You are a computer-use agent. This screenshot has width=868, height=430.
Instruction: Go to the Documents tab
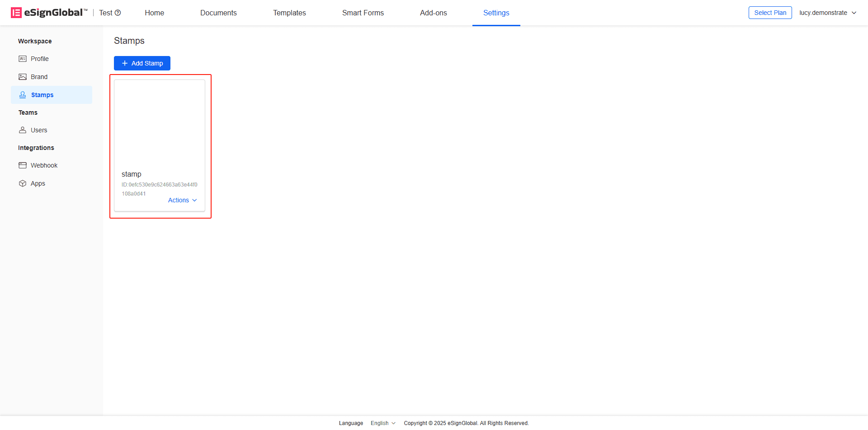(218, 13)
